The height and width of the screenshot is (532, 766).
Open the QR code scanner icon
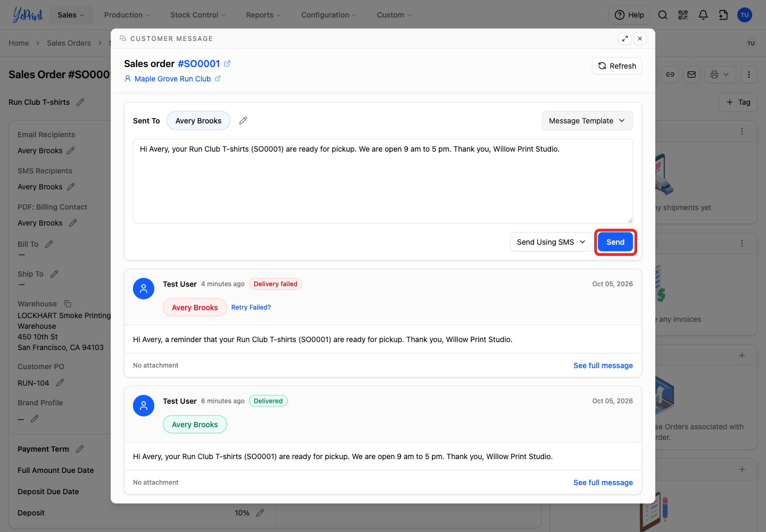pos(683,15)
